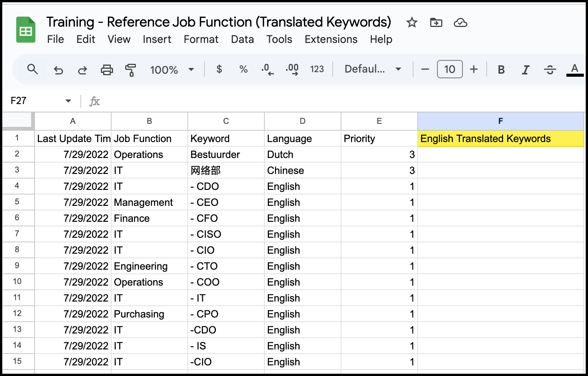
Task: Open the font family dropdown
Action: pyautogui.click(x=373, y=69)
